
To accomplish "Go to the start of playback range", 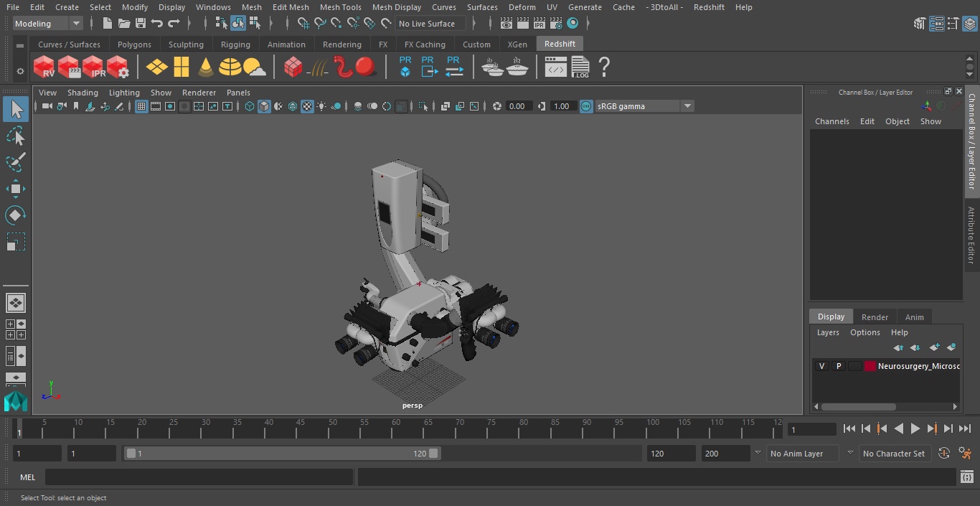I will pos(849,428).
